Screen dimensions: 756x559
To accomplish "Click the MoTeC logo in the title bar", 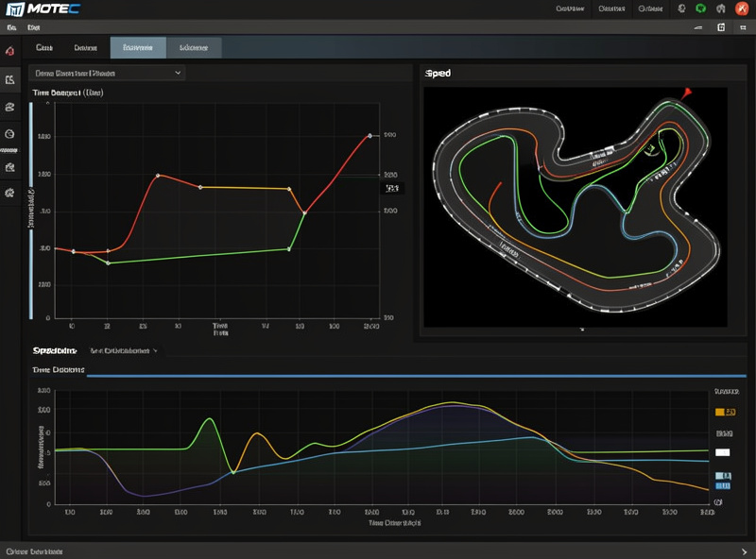I will (x=43, y=8).
